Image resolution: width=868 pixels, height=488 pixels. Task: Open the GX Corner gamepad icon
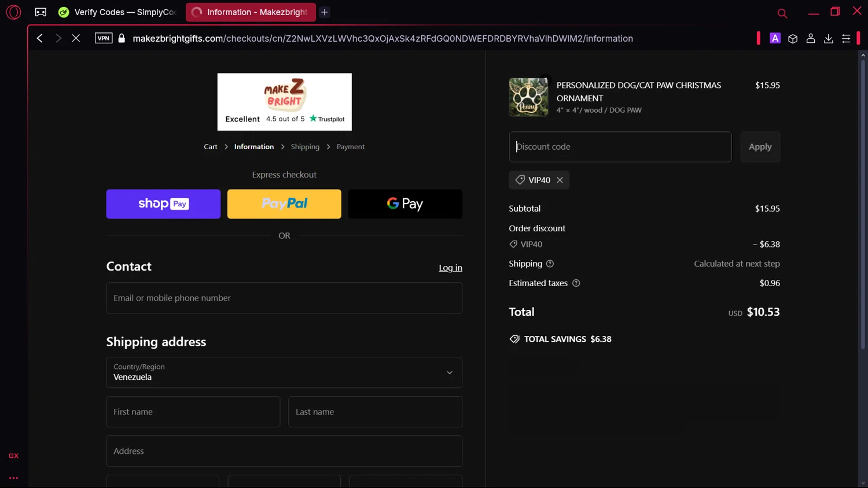[x=41, y=12]
